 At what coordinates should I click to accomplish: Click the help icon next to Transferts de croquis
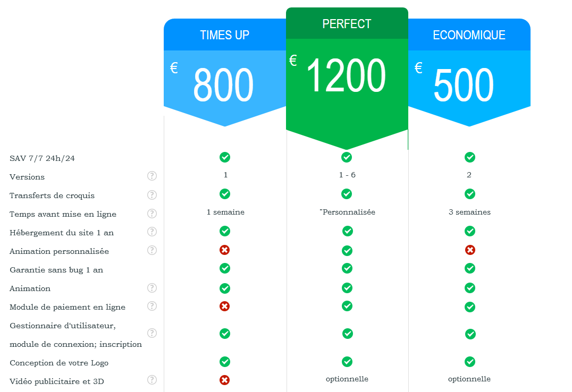pyautogui.click(x=152, y=195)
